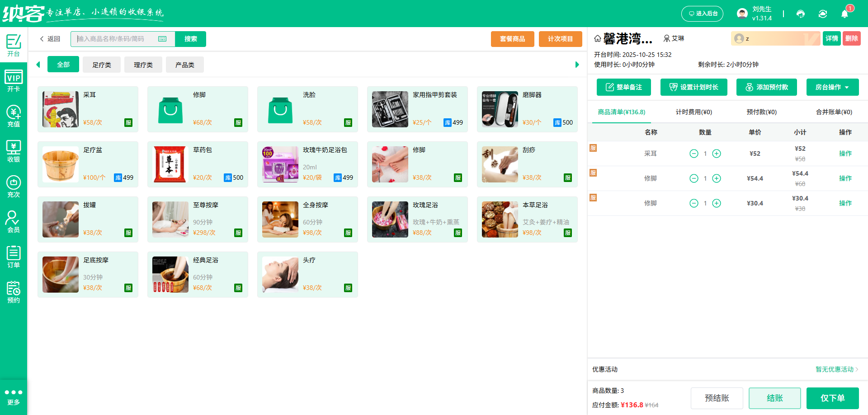
Task: Go to 预约 reservation in sidebar
Action: click(14, 292)
